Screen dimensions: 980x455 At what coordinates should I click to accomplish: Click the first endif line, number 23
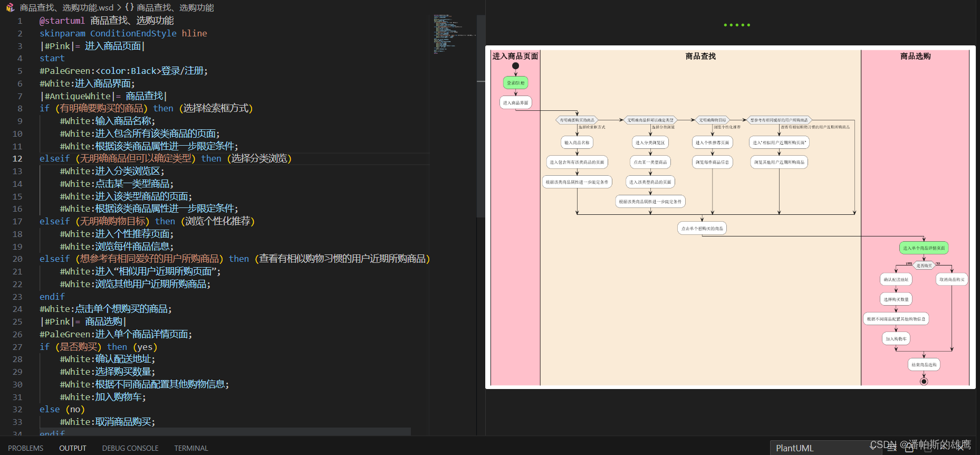(x=52, y=297)
